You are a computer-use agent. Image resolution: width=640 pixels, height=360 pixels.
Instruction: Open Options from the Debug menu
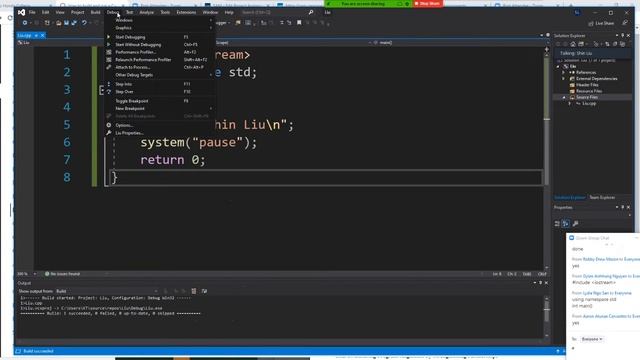coord(160,125)
